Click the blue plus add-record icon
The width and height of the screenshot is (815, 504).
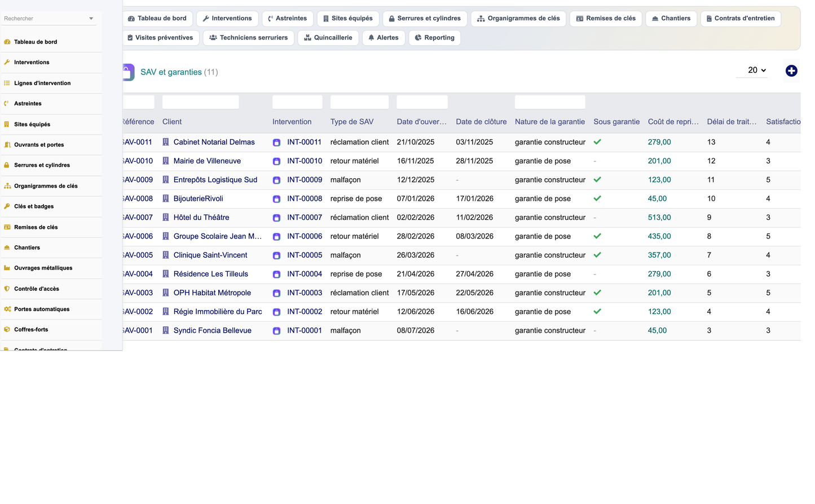pos(791,70)
